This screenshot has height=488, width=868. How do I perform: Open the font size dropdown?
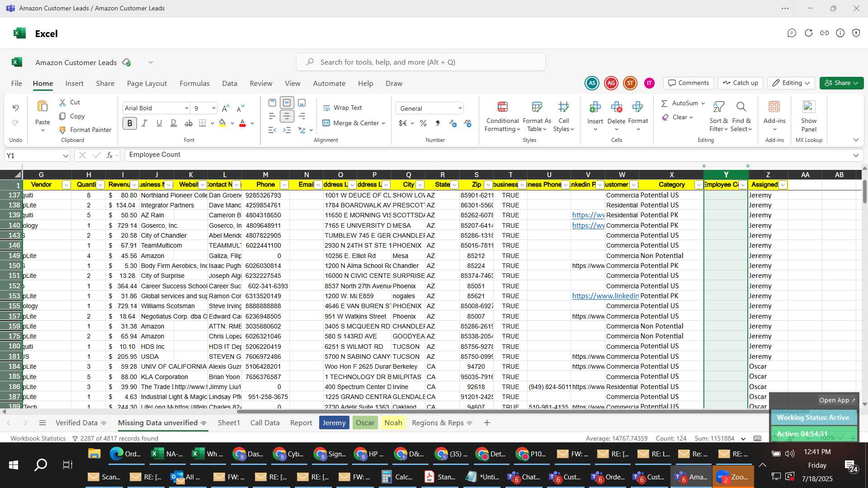(213, 108)
